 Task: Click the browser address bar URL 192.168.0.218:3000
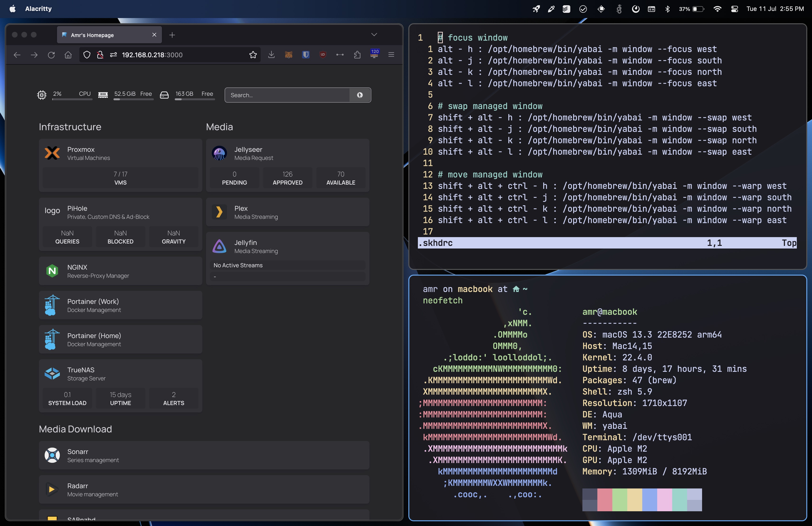[152, 55]
